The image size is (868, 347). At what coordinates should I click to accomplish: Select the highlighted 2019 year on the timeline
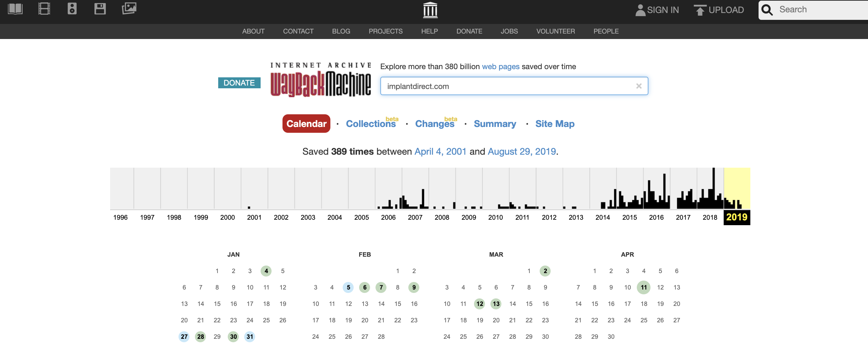[737, 217]
